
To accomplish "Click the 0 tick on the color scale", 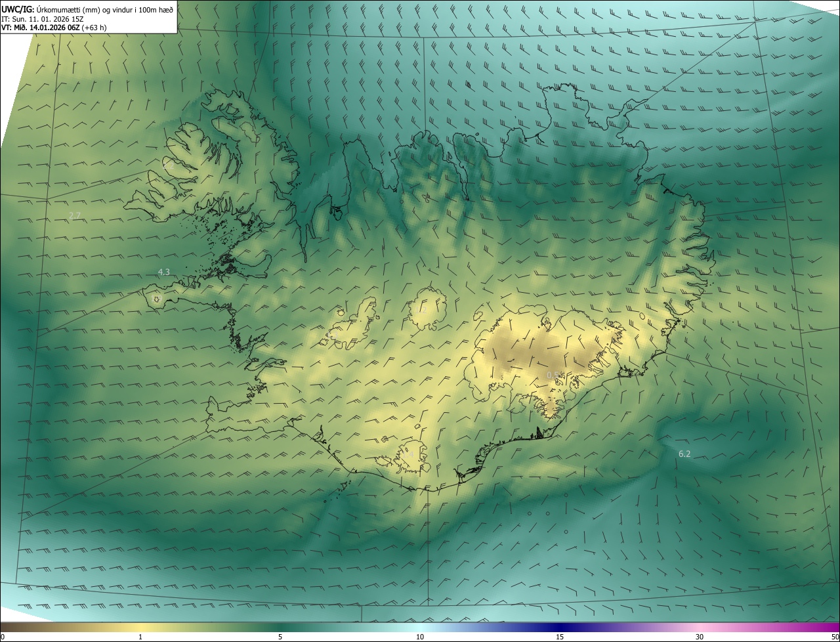I will [2, 637].
